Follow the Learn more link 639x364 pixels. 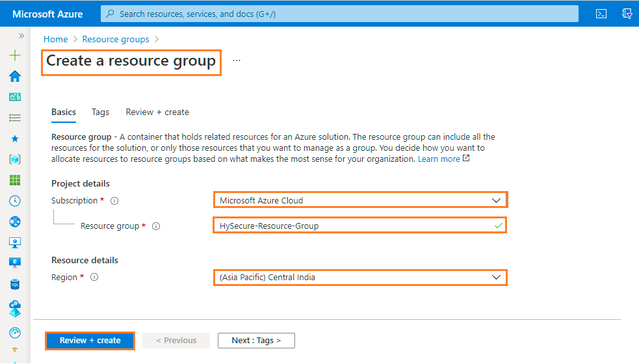tap(439, 159)
